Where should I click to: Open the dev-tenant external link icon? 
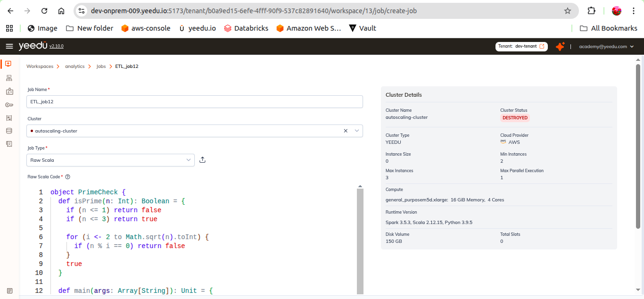click(x=542, y=46)
